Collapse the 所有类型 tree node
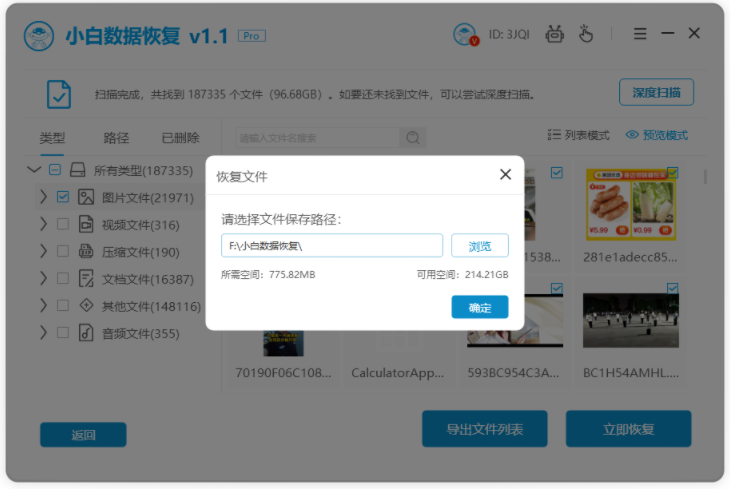 coord(34,170)
